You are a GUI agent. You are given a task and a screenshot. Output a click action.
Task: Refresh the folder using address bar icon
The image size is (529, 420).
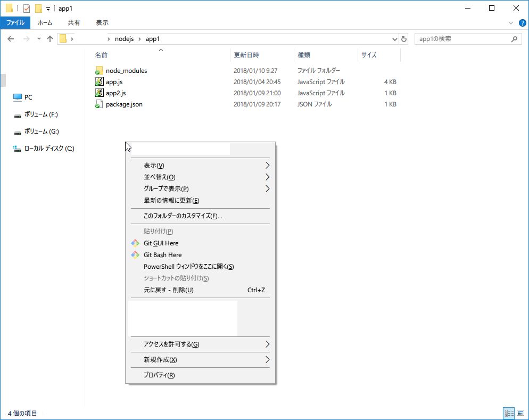click(x=404, y=39)
